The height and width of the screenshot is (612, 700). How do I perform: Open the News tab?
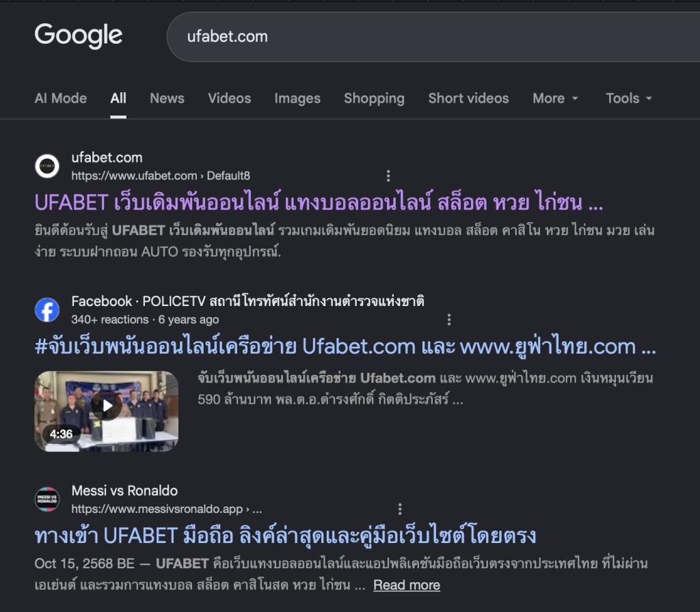click(167, 98)
